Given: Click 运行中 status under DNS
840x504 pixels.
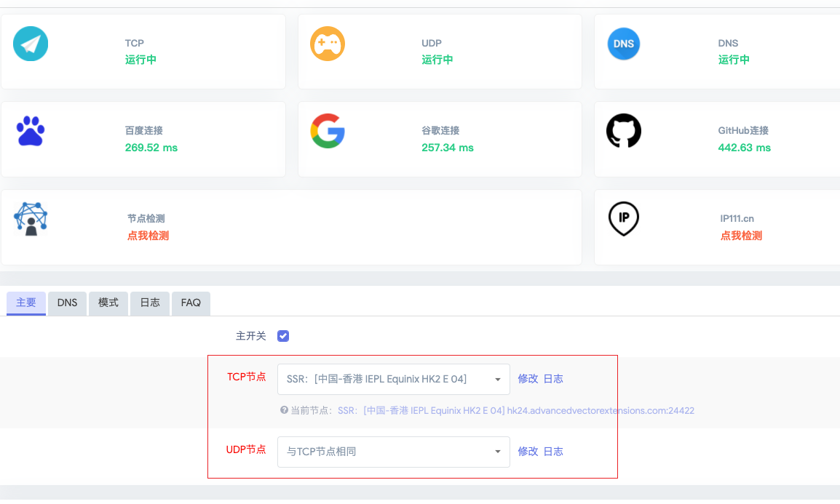Looking at the screenshot, I should coord(734,60).
